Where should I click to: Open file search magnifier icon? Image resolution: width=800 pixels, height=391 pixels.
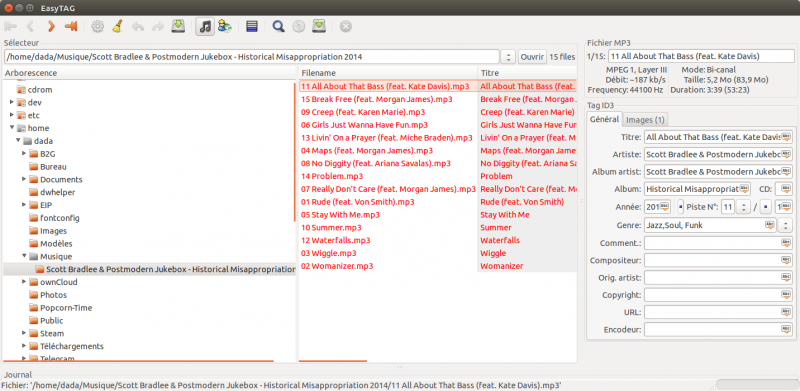pos(278,26)
